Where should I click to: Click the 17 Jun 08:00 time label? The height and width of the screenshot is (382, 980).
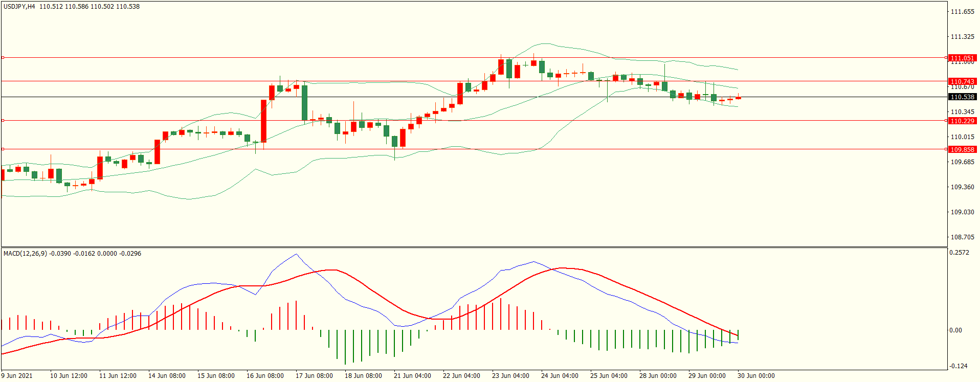(314, 376)
